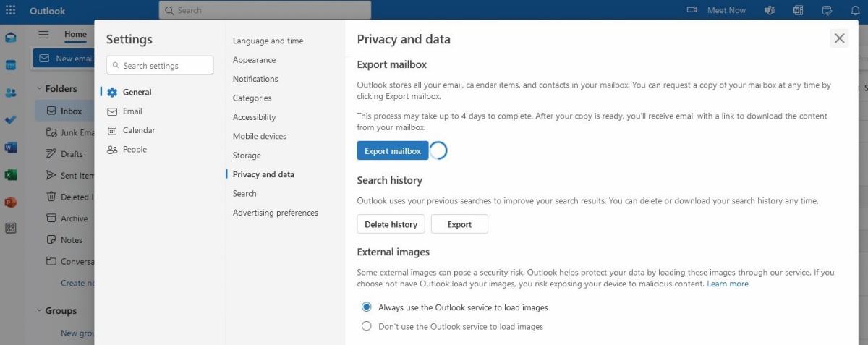Close the Settings dialog
This screenshot has height=345, width=868.
[839, 38]
